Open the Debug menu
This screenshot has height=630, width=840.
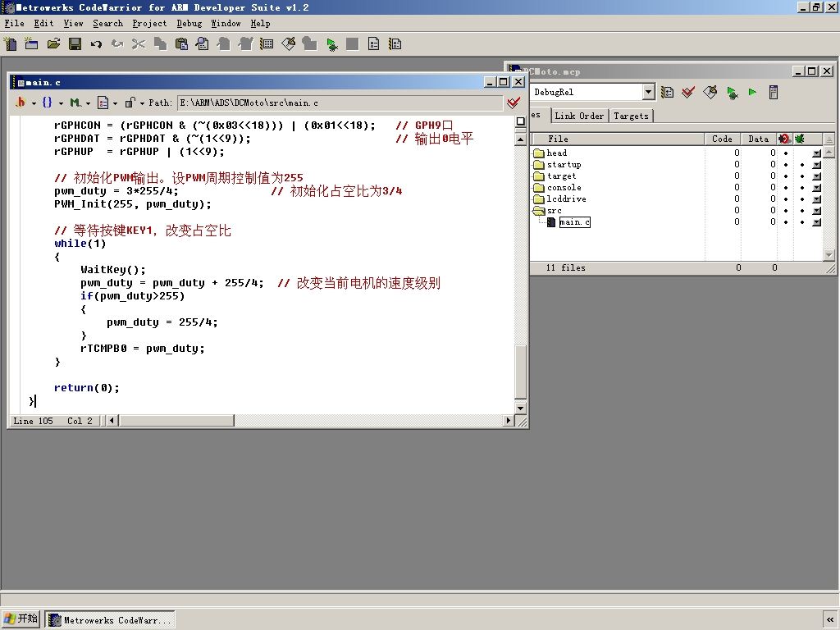(x=189, y=23)
